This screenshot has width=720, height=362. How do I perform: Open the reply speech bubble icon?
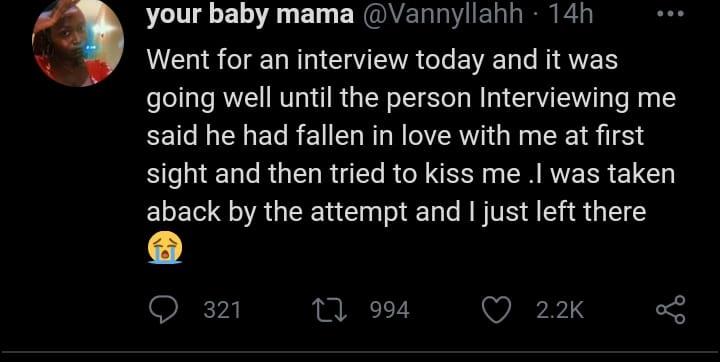click(x=163, y=309)
